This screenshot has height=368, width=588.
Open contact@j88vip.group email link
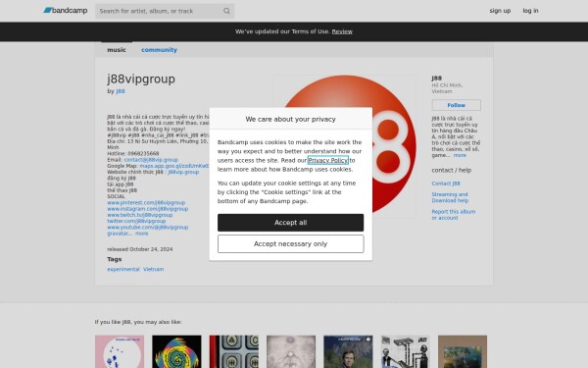point(151,160)
